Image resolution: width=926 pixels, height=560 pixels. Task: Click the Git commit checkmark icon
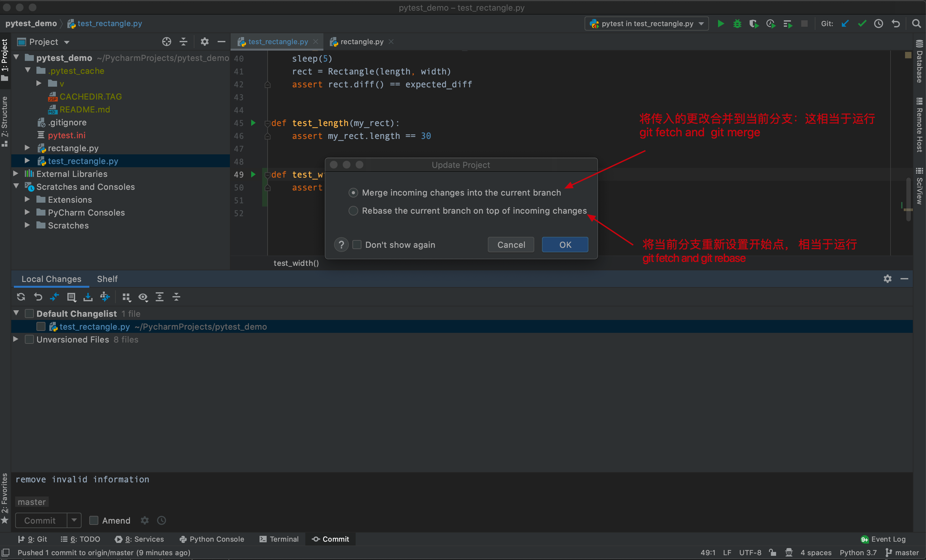coord(862,24)
